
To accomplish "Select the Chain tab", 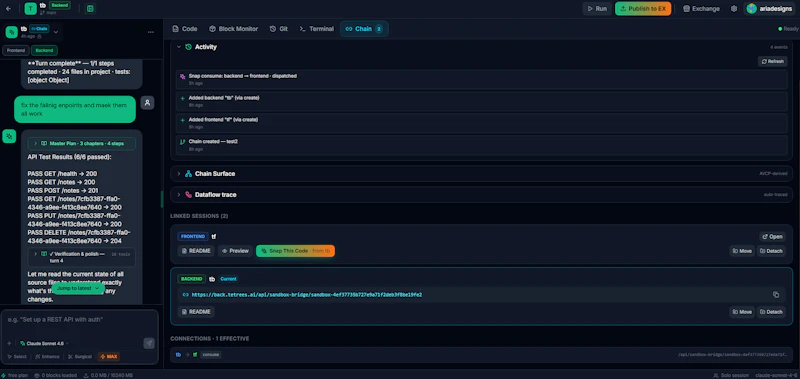I will 364,29.
